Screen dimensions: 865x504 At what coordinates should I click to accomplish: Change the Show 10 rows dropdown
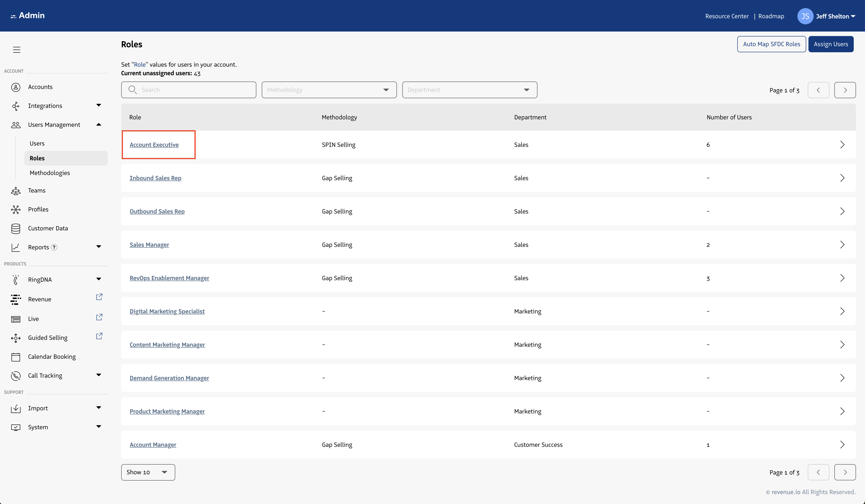[x=148, y=472]
